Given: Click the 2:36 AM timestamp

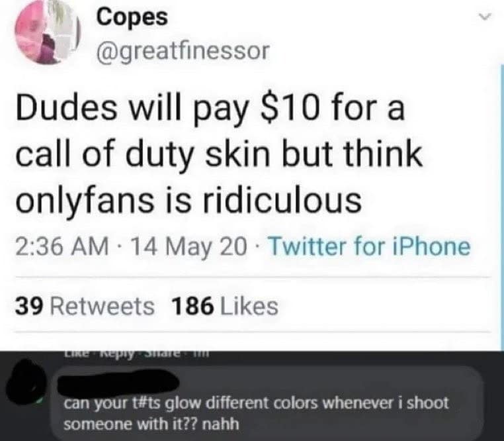Looking at the screenshot, I should [62, 246].
